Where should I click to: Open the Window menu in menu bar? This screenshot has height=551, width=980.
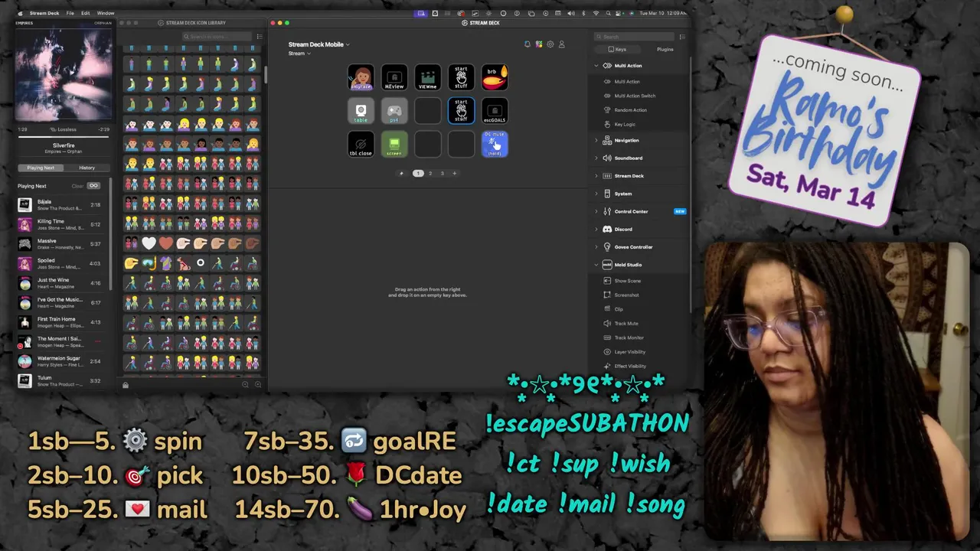(x=106, y=13)
